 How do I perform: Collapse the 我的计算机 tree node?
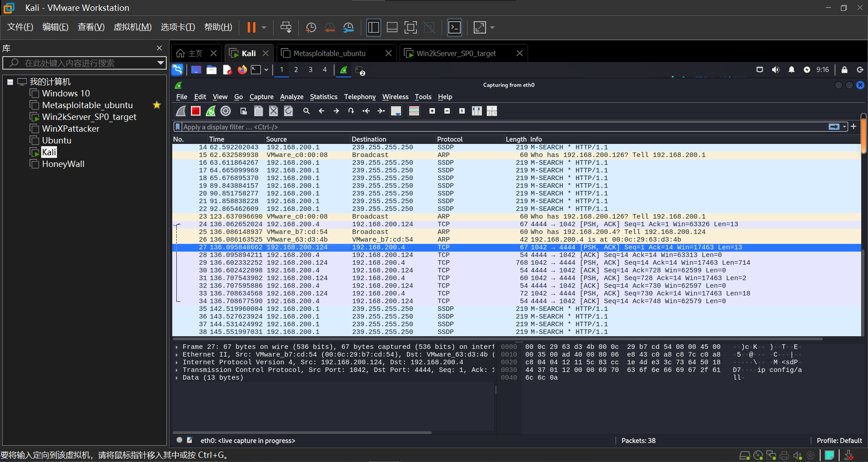tap(10, 82)
